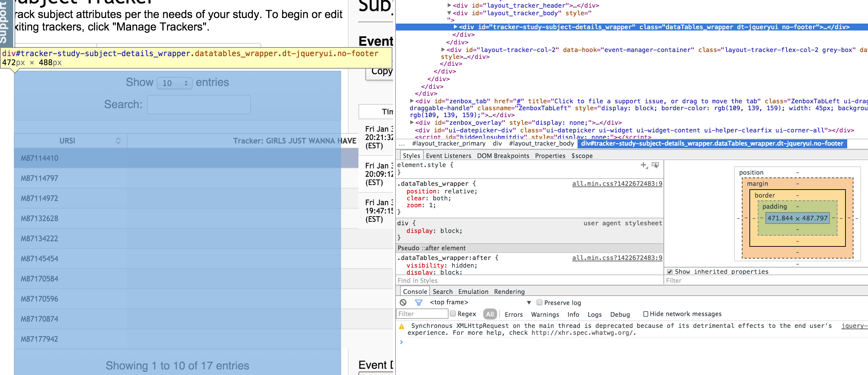Open the Event Listeners tab
The image size is (868, 375).
[449, 156]
